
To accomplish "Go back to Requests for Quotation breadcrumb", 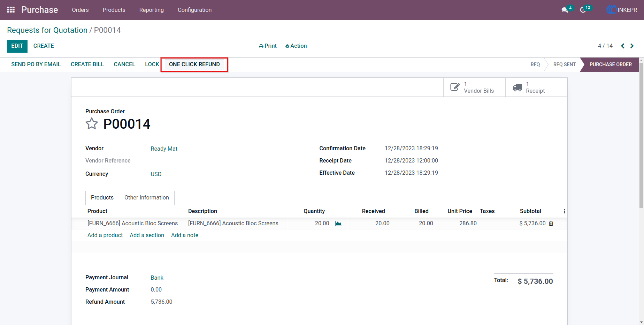I will point(47,30).
